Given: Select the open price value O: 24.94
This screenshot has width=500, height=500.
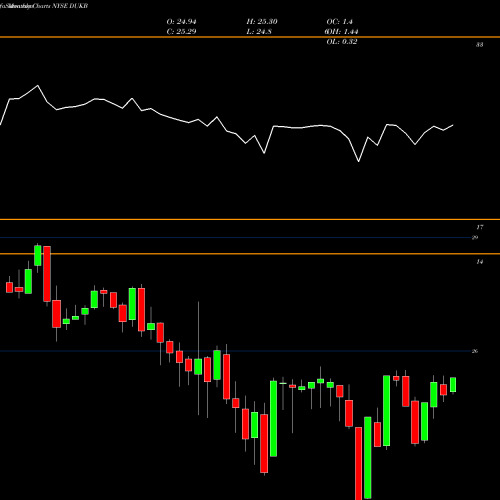Looking at the screenshot, I should [181, 22].
